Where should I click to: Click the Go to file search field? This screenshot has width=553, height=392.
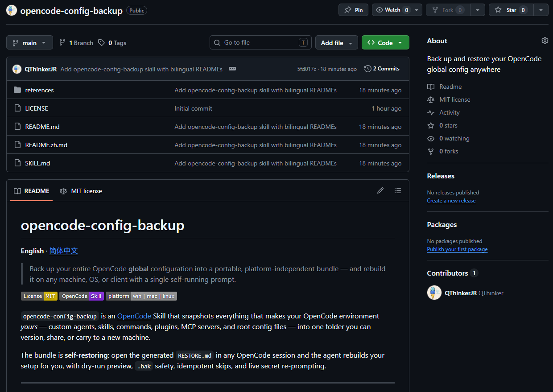coord(260,42)
